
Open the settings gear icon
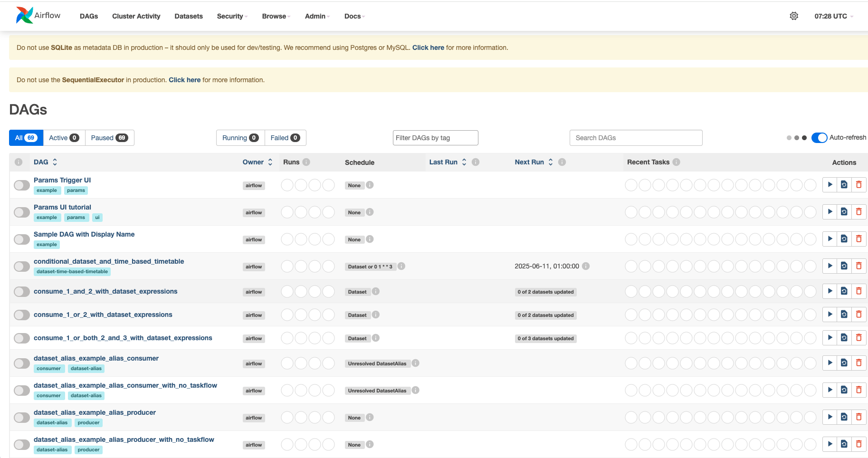pyautogui.click(x=794, y=16)
